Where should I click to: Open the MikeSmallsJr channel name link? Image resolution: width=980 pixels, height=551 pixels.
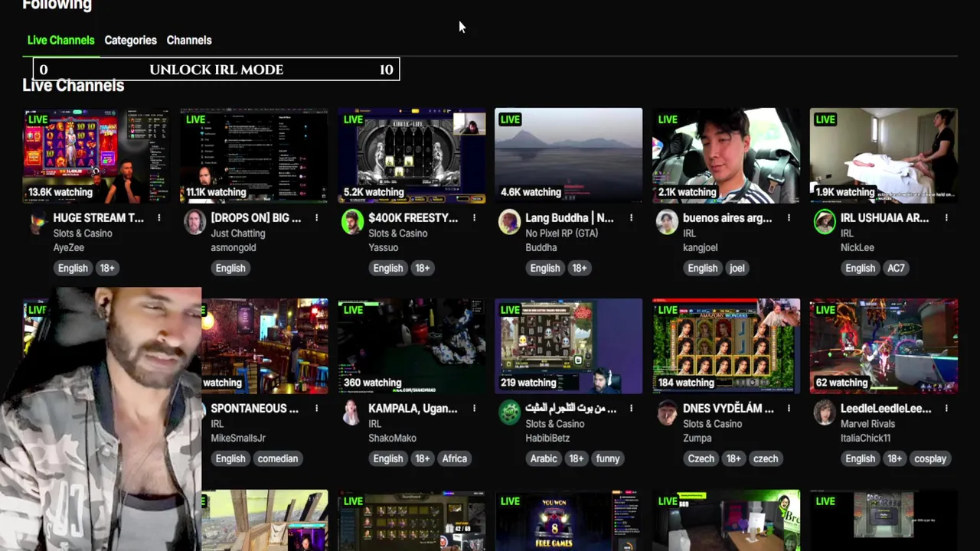[x=238, y=439]
